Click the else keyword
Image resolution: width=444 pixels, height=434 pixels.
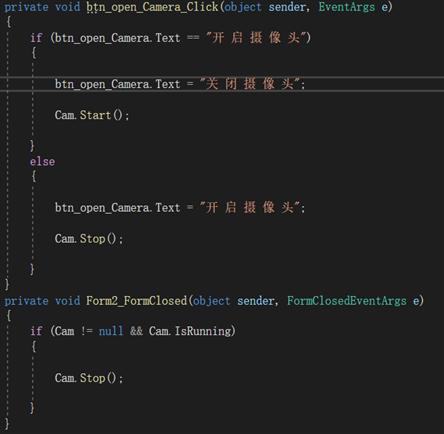tap(42, 162)
